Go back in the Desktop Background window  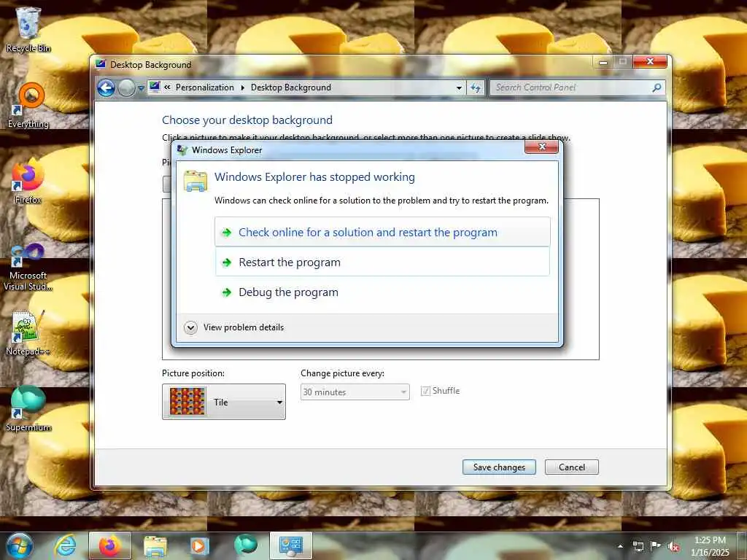click(107, 87)
